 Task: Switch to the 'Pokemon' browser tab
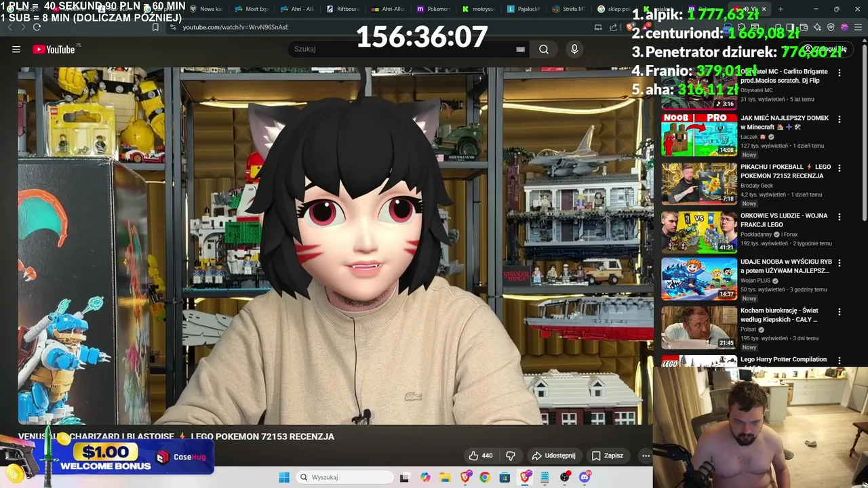(433, 9)
